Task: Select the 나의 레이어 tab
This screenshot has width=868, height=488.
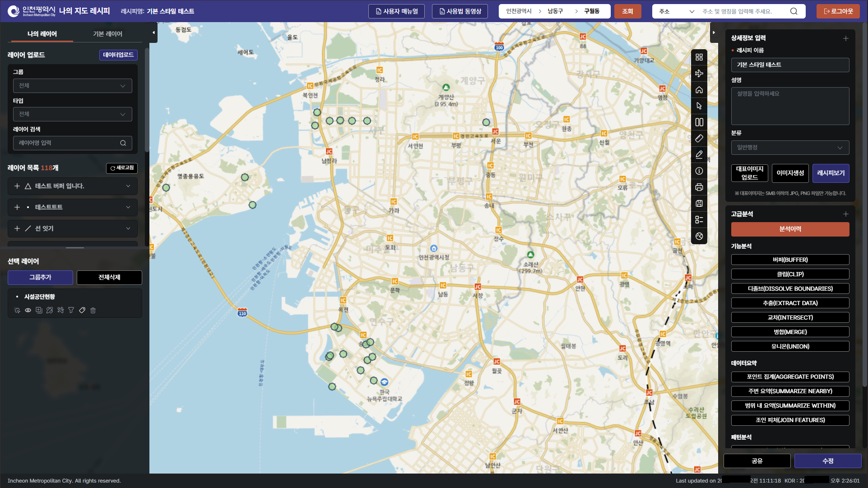Action: click(x=42, y=34)
